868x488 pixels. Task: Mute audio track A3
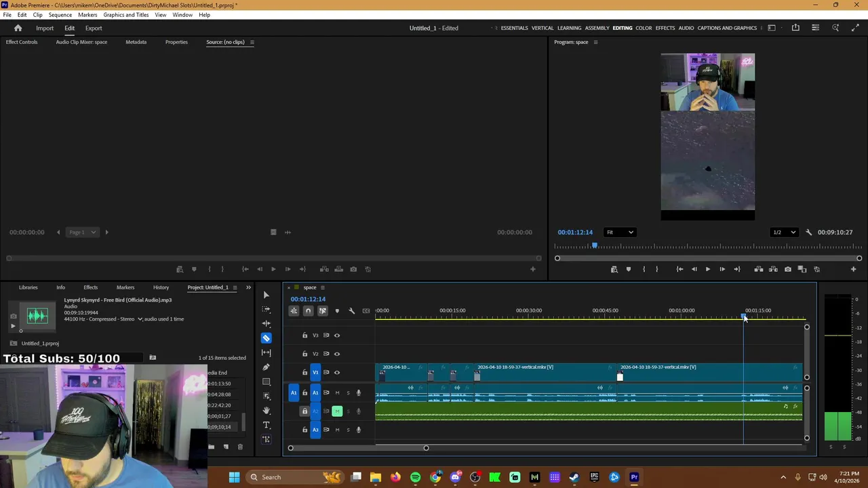tap(337, 430)
